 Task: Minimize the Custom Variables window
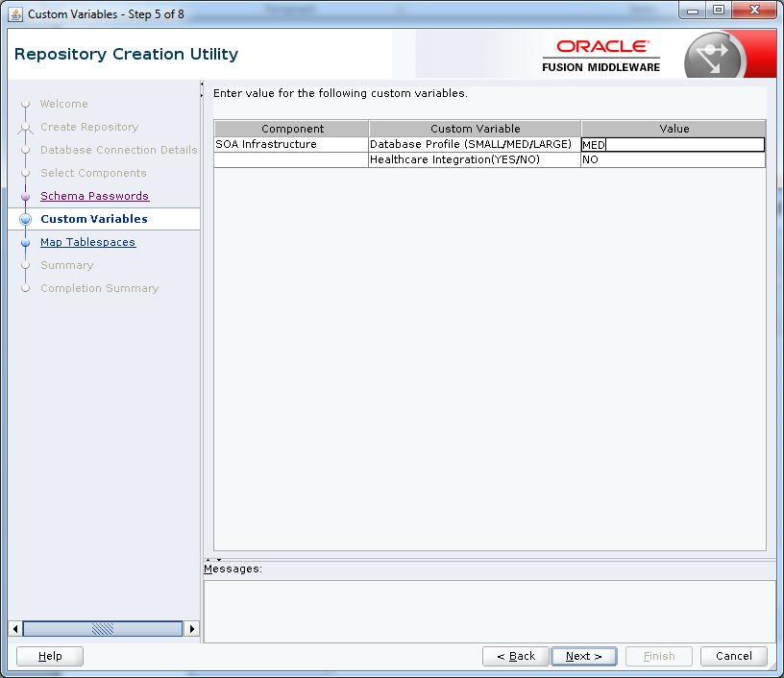tap(693, 11)
